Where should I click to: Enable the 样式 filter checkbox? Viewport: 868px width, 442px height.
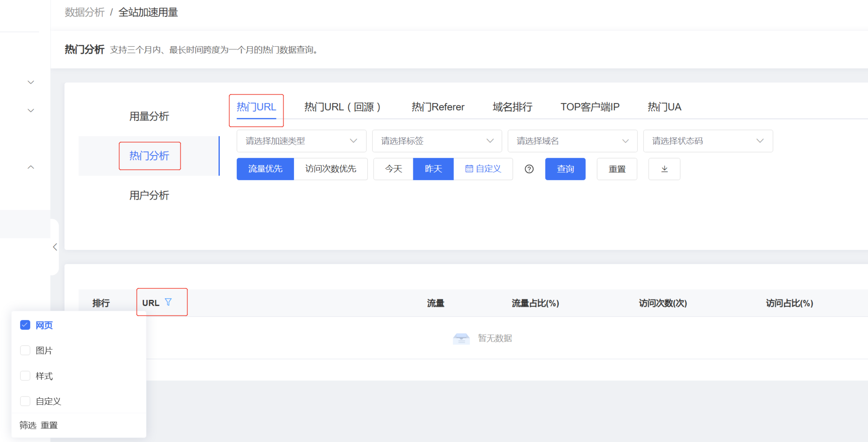point(25,376)
